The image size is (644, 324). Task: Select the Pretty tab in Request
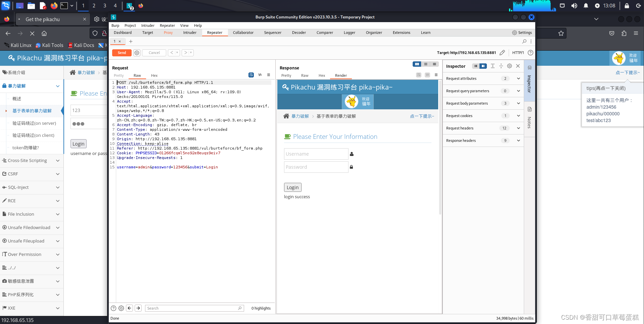coord(119,75)
